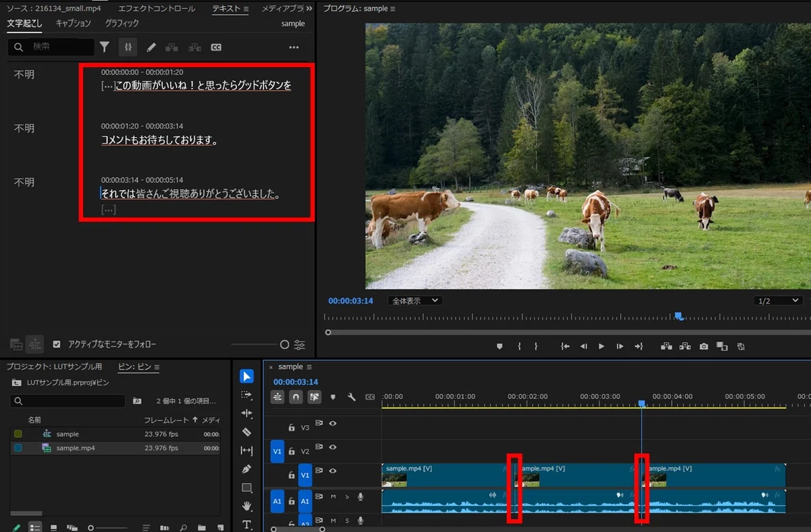The width and height of the screenshot is (811, 532).
Task: Add a marker in the timeline header
Action: coord(333,397)
